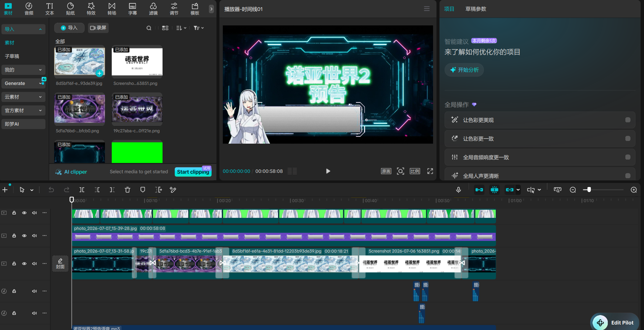This screenshot has width=644, height=330.
Task: Open the filter options dropdown
Action: 198,28
